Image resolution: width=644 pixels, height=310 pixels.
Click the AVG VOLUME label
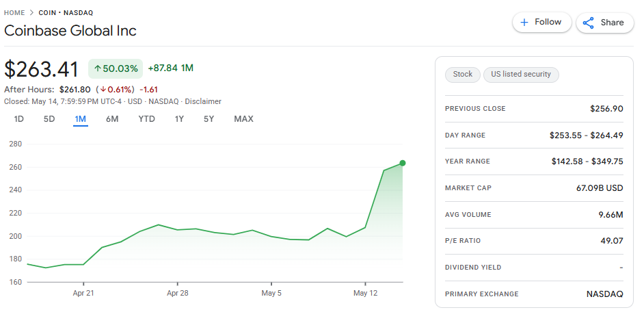pyautogui.click(x=468, y=215)
